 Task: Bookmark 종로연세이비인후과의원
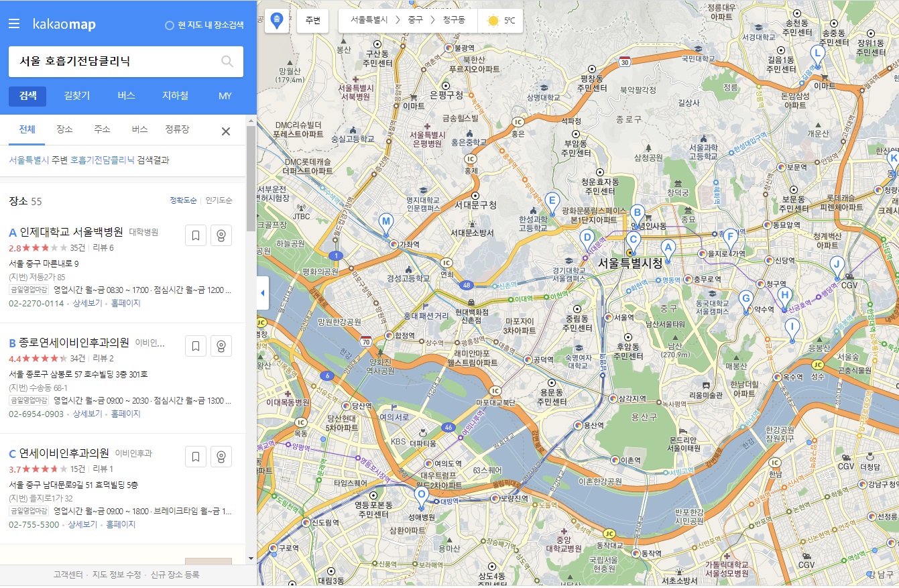tap(195, 346)
